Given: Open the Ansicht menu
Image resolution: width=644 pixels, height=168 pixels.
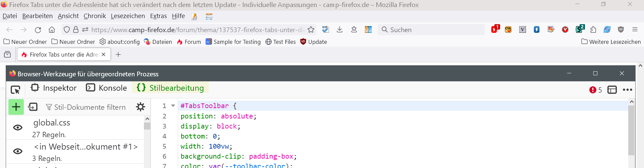Looking at the screenshot, I should 68,16.
